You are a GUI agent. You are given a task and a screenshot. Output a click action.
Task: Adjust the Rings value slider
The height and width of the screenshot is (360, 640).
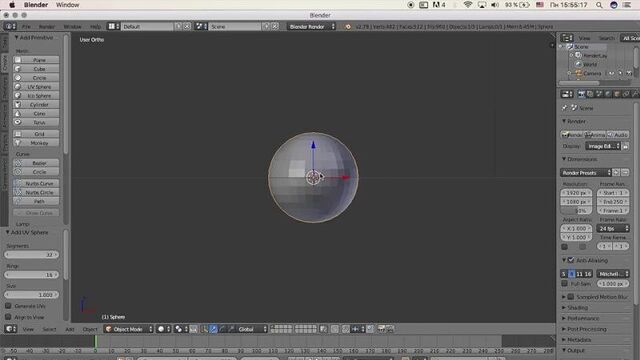(31, 275)
